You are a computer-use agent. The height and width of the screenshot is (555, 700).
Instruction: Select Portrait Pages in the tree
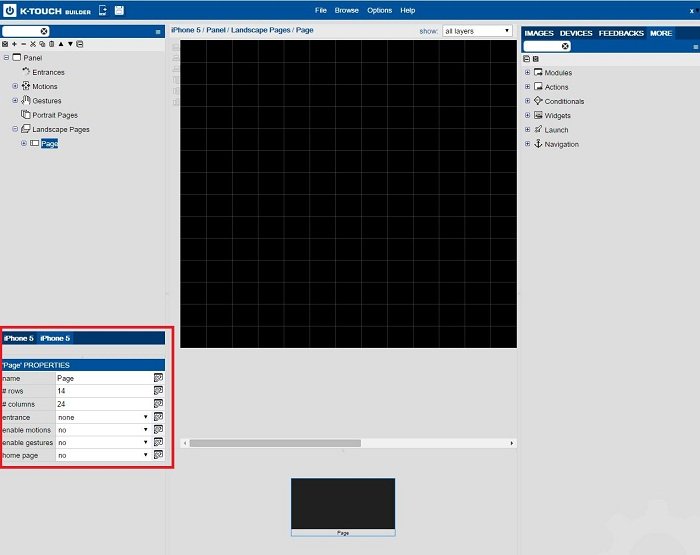[55, 115]
